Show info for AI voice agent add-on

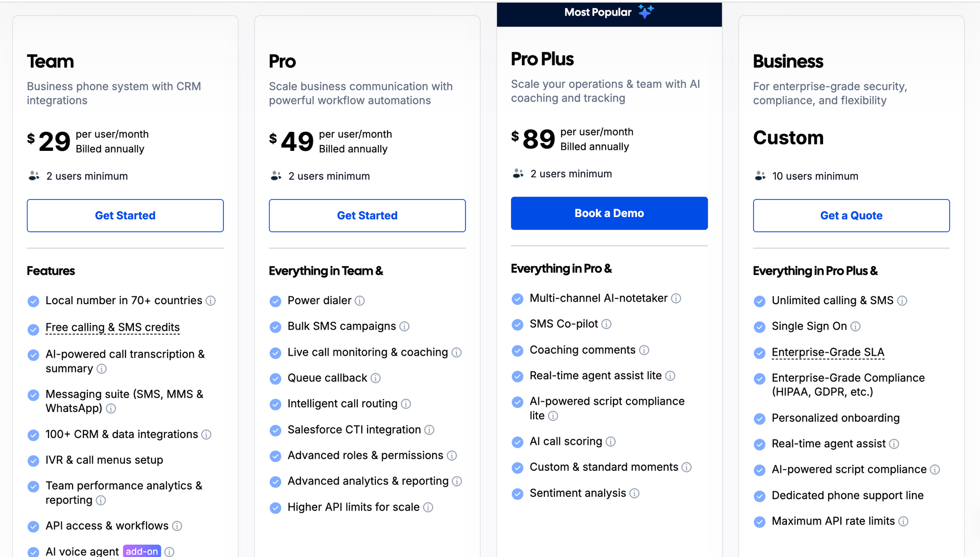point(170,552)
